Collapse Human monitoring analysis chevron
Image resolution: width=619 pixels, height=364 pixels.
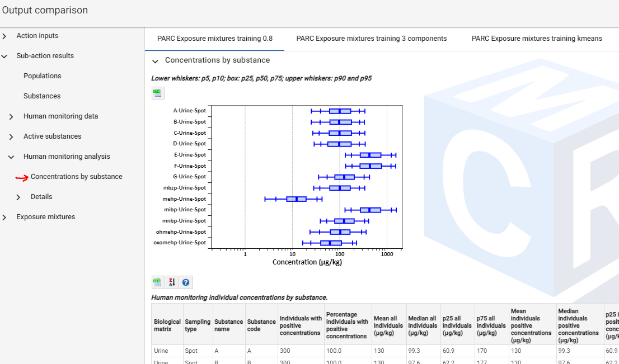tap(11, 157)
